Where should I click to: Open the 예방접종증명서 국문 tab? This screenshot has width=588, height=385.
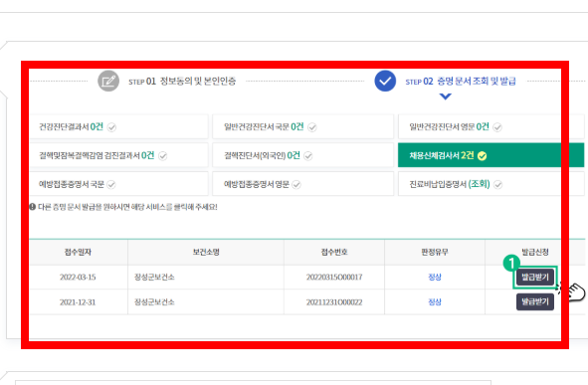pos(118,184)
